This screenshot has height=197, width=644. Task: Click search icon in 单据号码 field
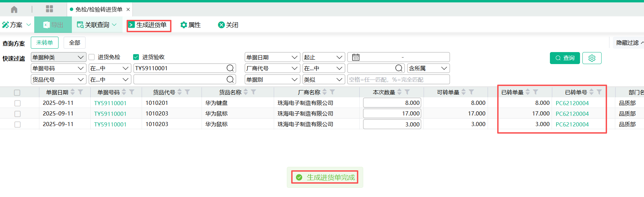point(230,68)
